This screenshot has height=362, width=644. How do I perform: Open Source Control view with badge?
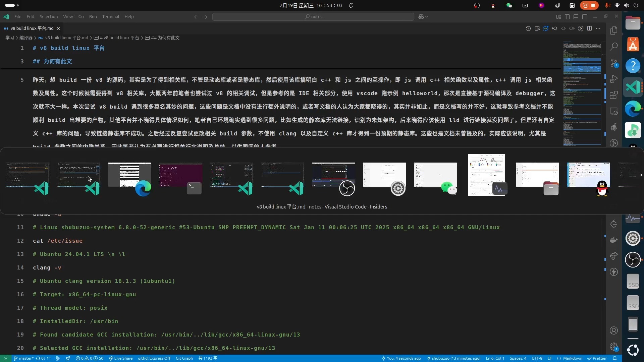614,63
